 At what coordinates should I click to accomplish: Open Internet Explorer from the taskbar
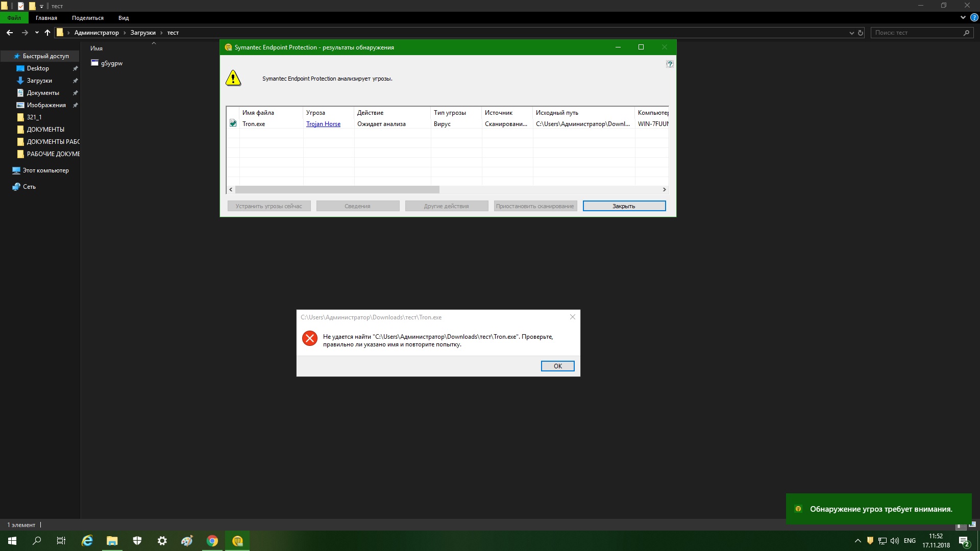click(87, 541)
